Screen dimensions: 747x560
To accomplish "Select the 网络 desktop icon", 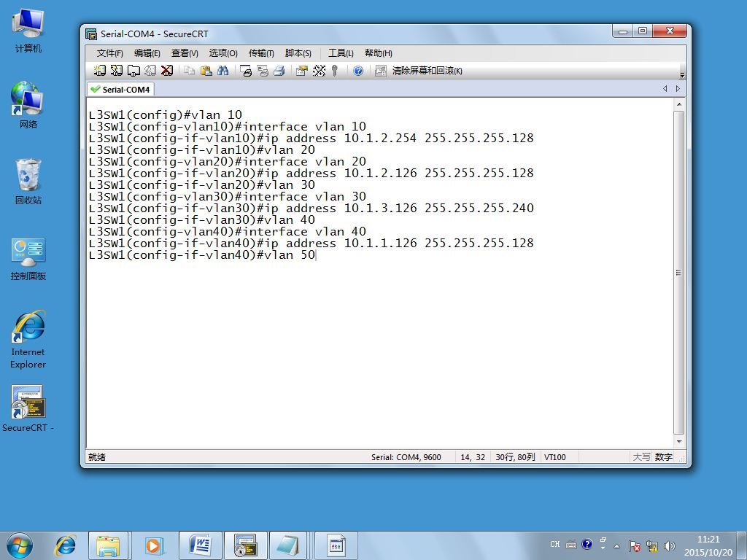I will point(28,105).
